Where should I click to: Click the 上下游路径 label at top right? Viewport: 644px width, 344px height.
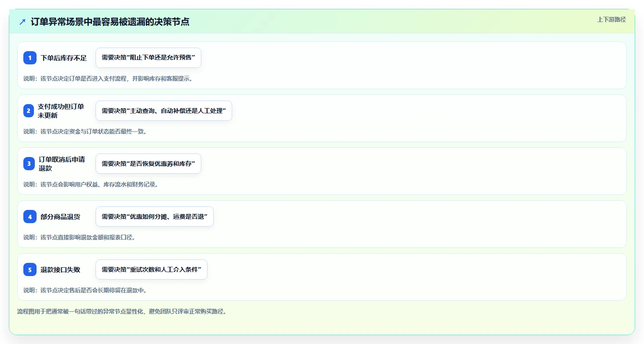tap(611, 19)
